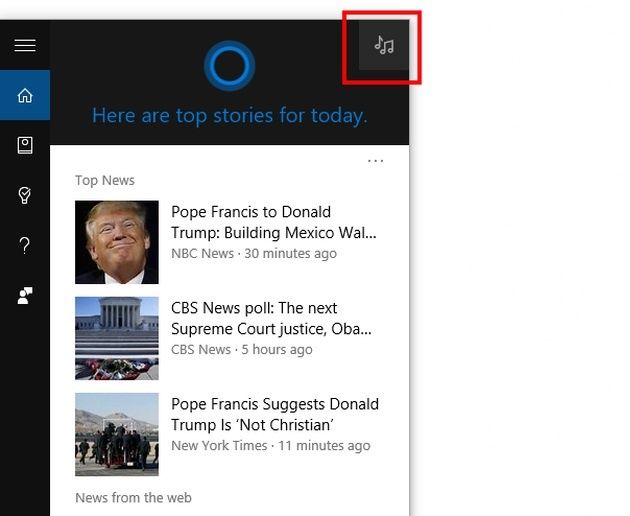Open the Donald Trump photo thumbnail
Screen dimensions: 630x516
coord(117,242)
